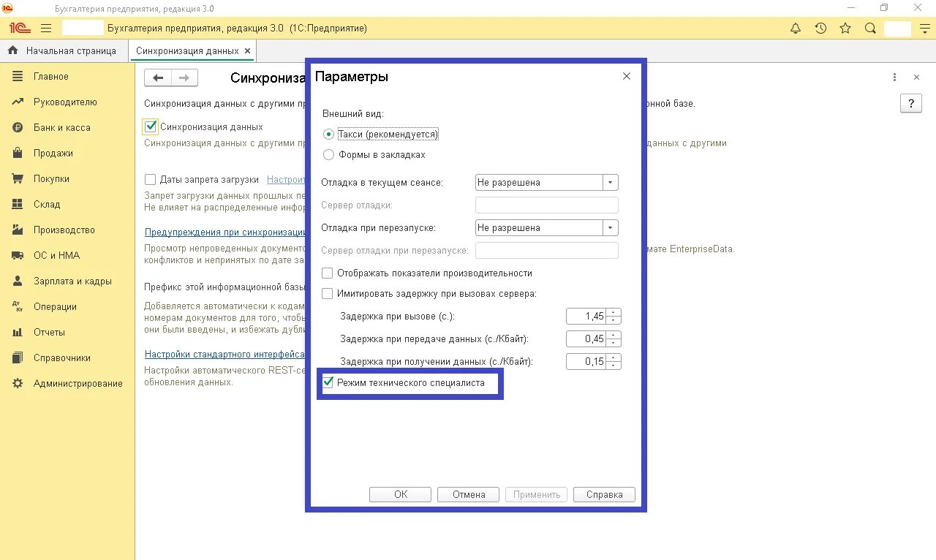936x560 pixels.
Task: Click the Главное section icon
Action: click(x=18, y=77)
